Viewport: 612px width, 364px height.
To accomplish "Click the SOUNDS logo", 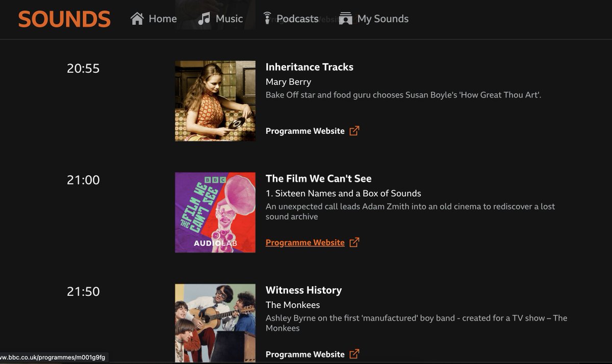I will 64,19.
